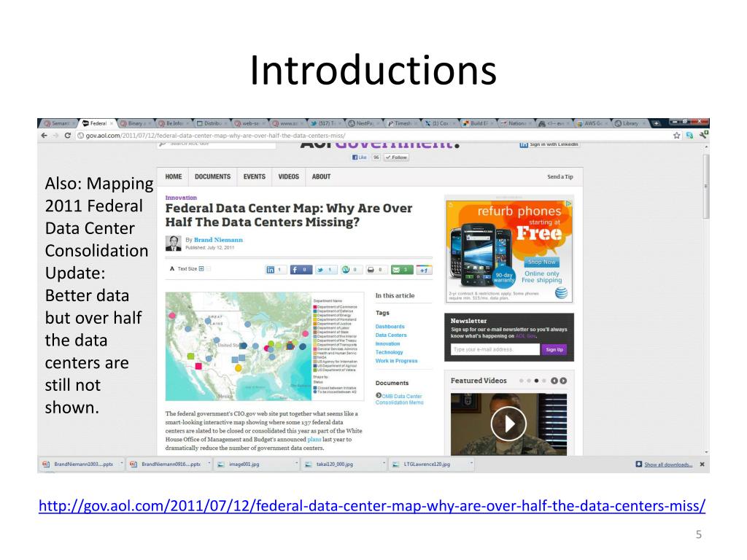Click Brand Niemann's author photo

(173, 244)
